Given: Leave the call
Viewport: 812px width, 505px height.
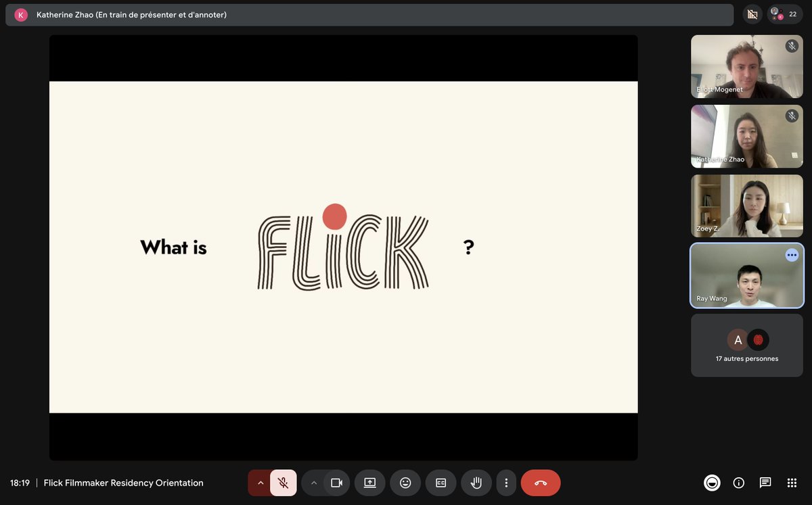Looking at the screenshot, I should (x=541, y=483).
